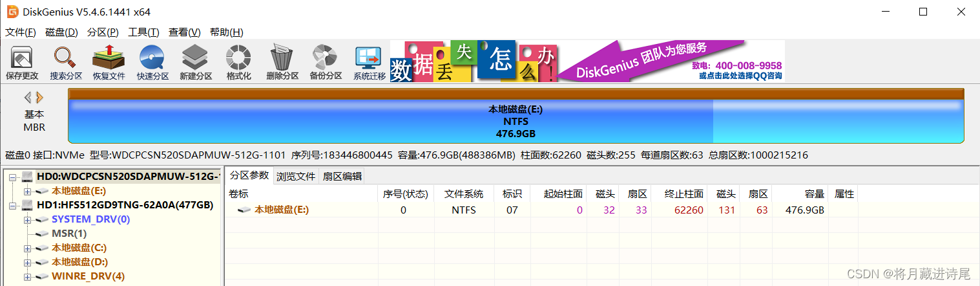Open the 分区(P) menu
Screen dimensions: 980x286
click(x=103, y=32)
